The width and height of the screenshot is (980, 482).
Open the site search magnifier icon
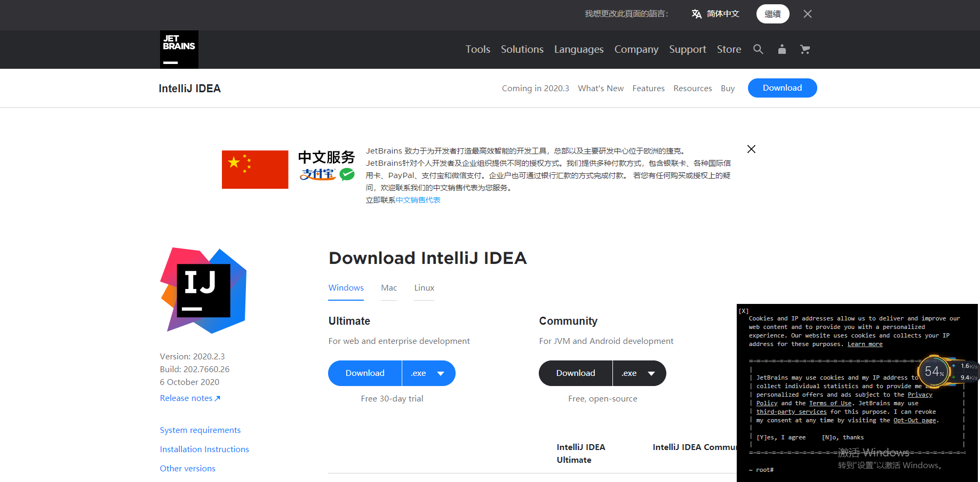[758, 49]
